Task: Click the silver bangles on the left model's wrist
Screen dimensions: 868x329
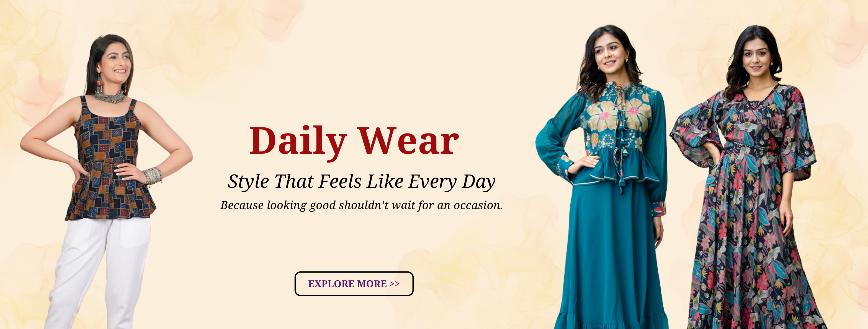Action: tap(152, 175)
